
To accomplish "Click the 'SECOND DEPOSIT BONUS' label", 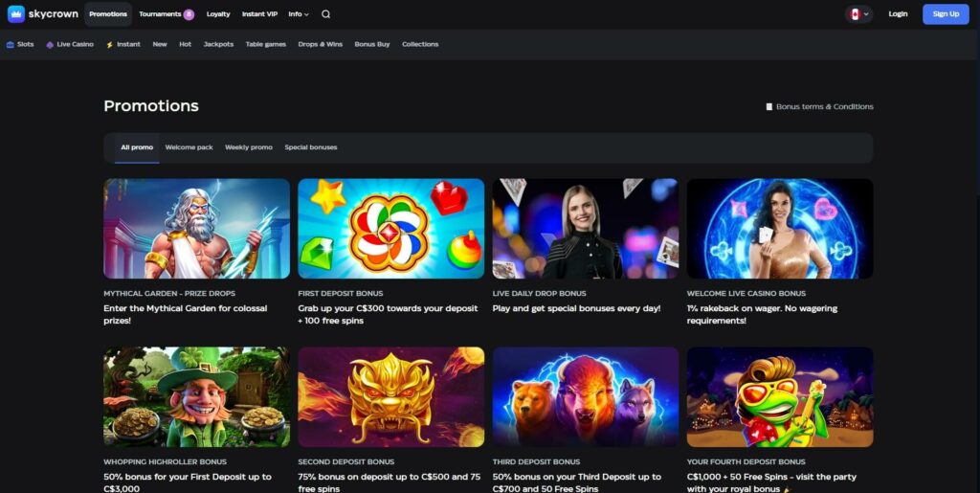I will pyautogui.click(x=346, y=461).
